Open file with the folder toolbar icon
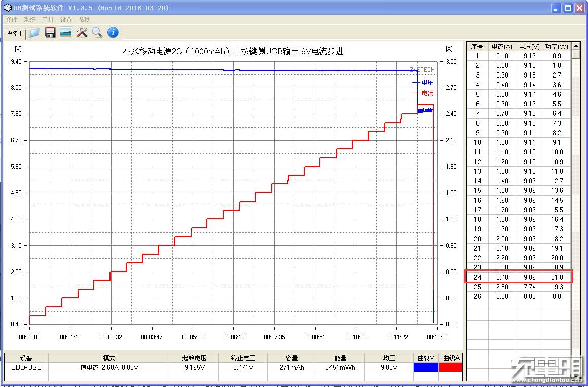588x387 pixels. (34, 33)
